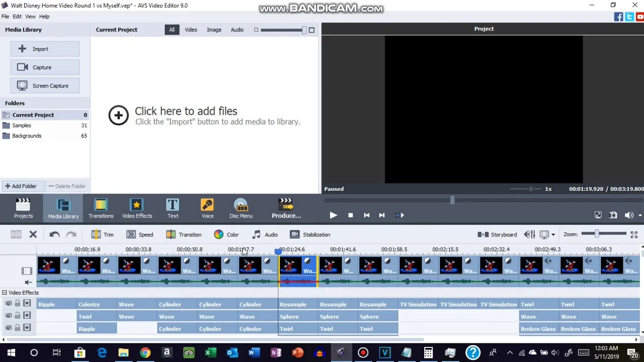Open the View menu
644x362 pixels.
pos(30,17)
